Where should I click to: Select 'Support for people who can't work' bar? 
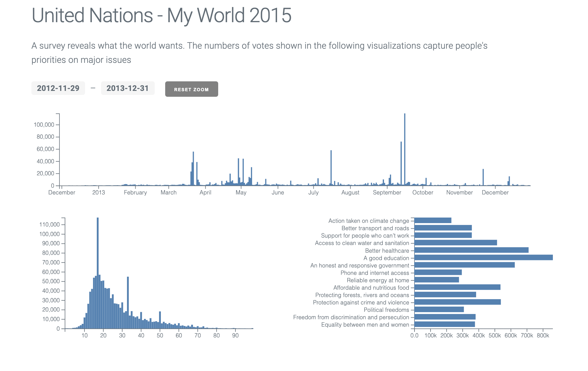pos(443,235)
